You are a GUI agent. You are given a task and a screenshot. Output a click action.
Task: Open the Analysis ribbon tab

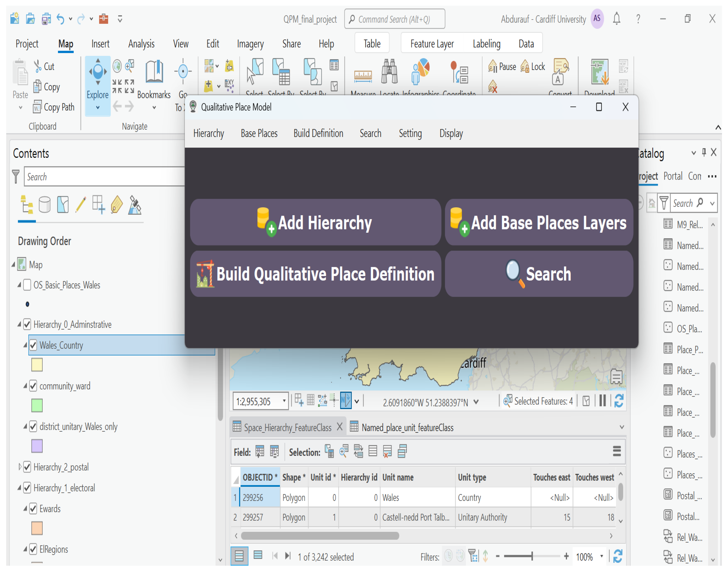[x=141, y=44]
